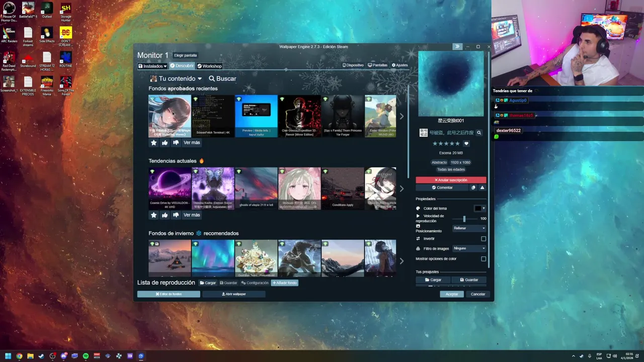Open the Filtro de imagen Ninguno dropdown
The image size is (644, 362).
(469, 248)
